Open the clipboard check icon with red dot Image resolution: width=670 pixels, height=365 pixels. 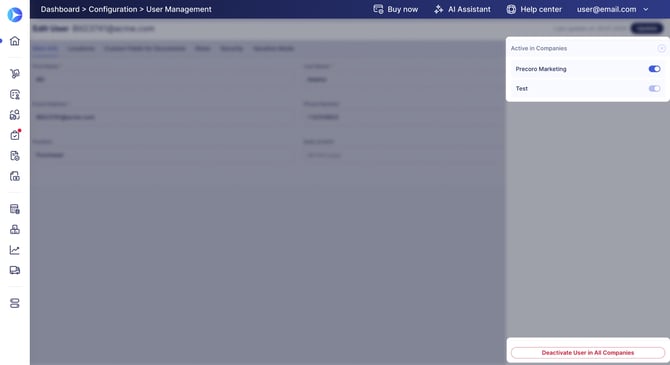(x=15, y=135)
